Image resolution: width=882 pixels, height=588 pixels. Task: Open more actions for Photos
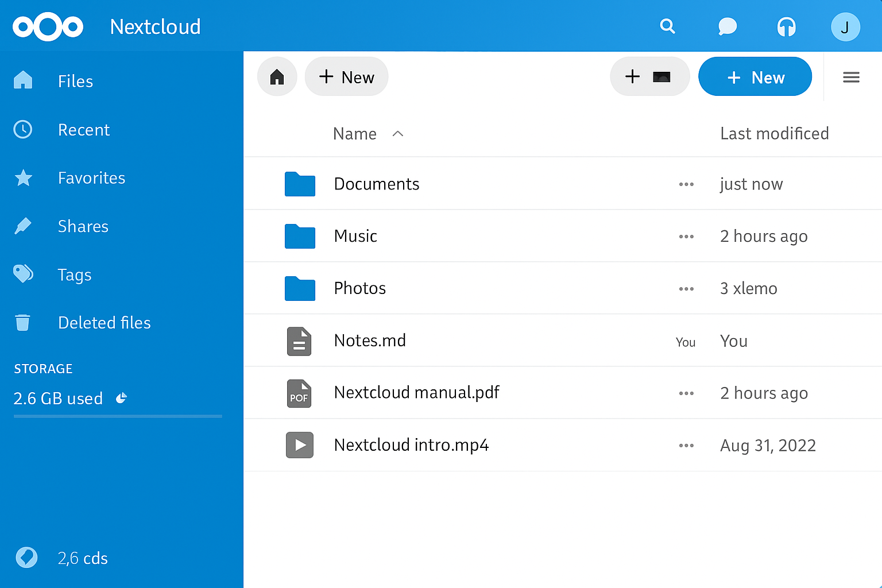(686, 289)
